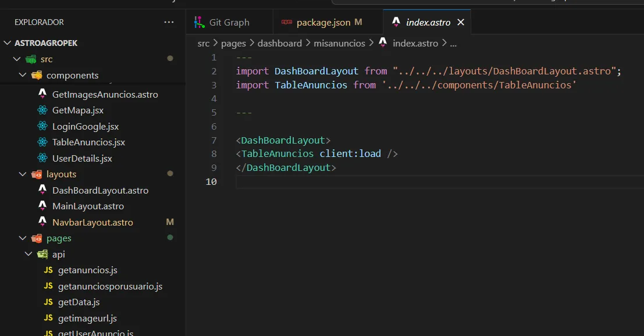This screenshot has height=336, width=644.
Task: Click dashboard in the breadcrumb path
Action: coord(280,44)
